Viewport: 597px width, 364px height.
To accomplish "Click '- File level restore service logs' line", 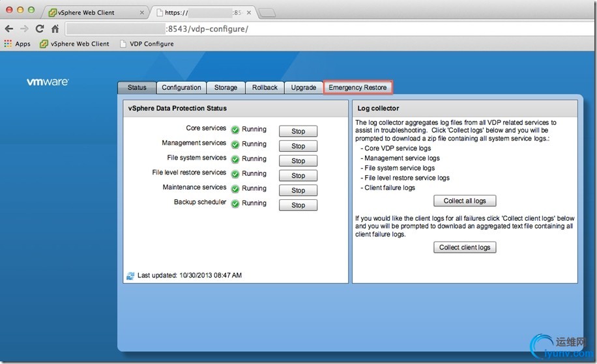I will click(405, 178).
